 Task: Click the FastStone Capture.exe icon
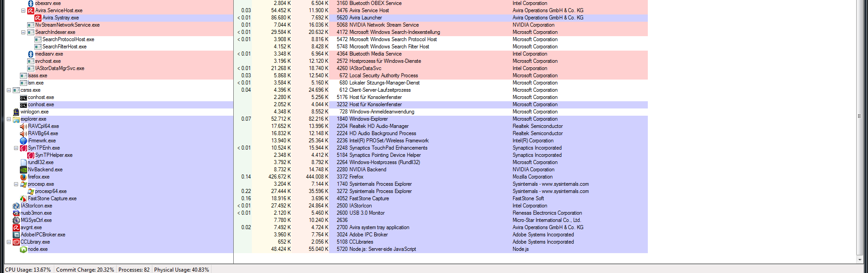point(24,198)
